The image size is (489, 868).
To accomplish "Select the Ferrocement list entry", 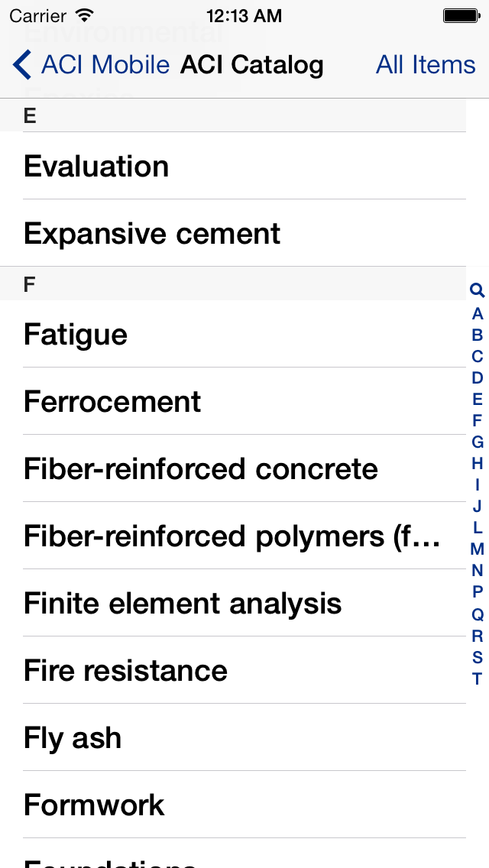I will (x=233, y=401).
